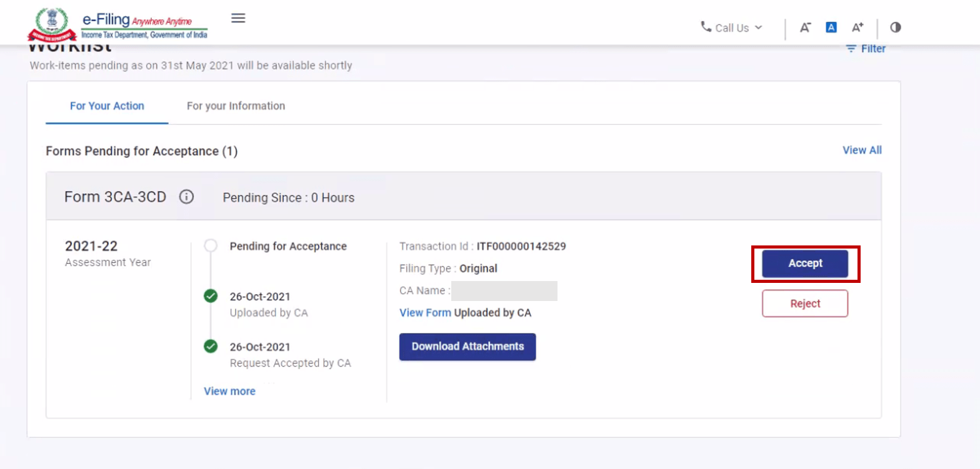Expand the Call Us dropdown arrow

click(759, 27)
